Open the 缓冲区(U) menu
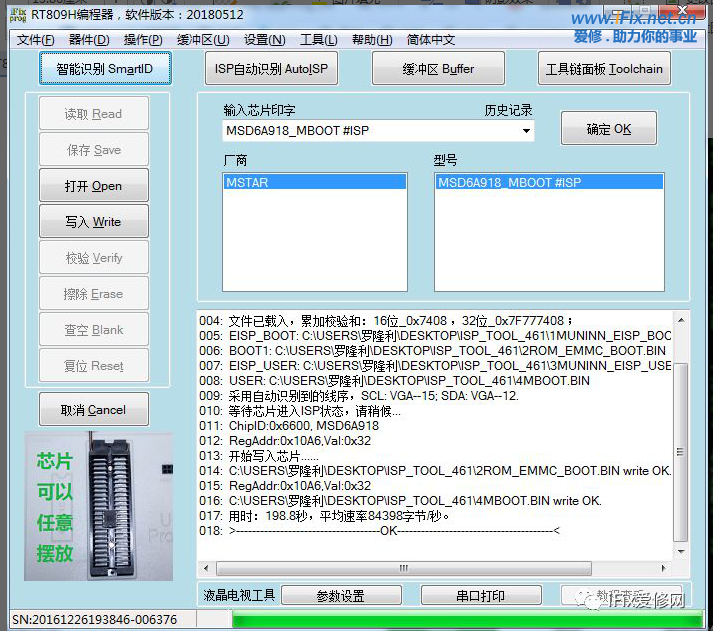Screen dimensions: 713x631 click(x=202, y=40)
